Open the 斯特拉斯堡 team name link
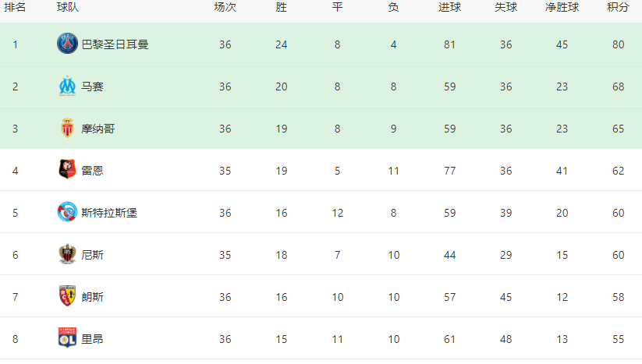 (x=109, y=213)
